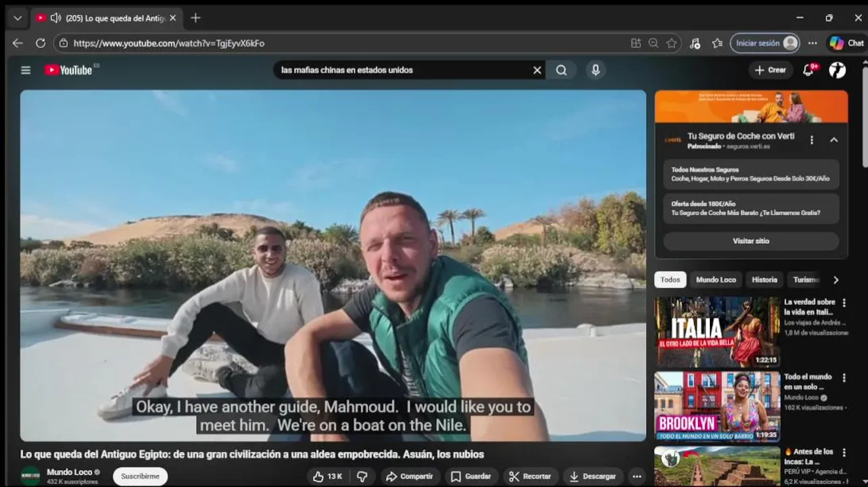Open the media download icon in toolbar
The width and height of the screenshot is (868, 487).
tap(695, 43)
